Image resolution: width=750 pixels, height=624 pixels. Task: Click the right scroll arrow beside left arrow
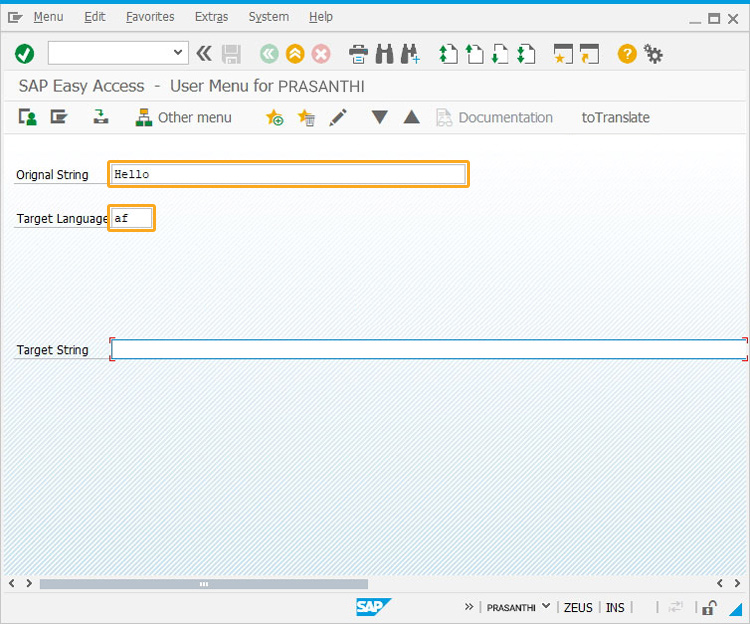click(29, 583)
